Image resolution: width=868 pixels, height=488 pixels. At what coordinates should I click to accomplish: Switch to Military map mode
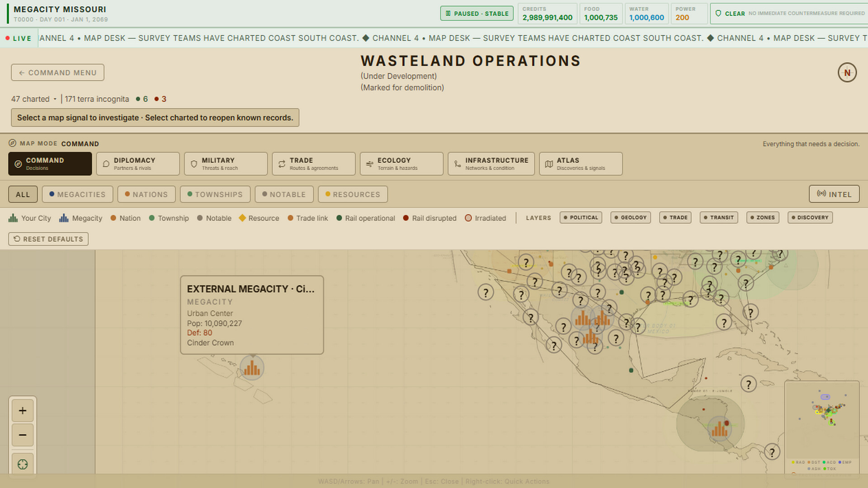click(226, 164)
